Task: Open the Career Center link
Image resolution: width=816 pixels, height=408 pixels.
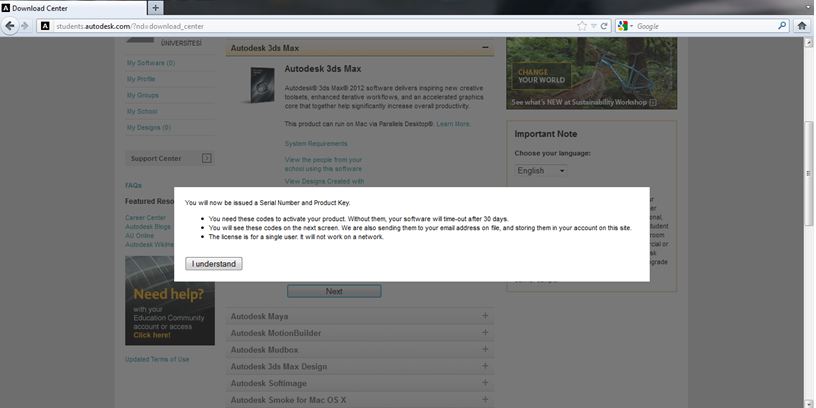Action: click(x=146, y=218)
